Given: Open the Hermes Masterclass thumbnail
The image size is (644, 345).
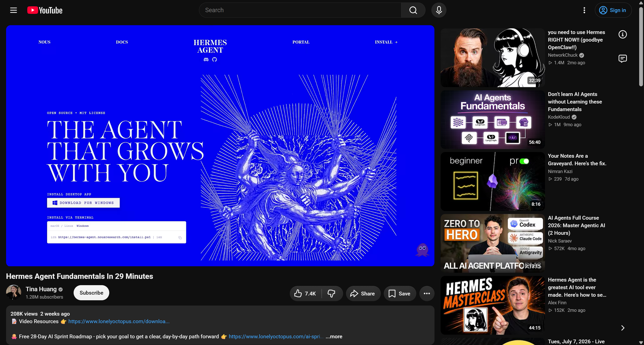Looking at the screenshot, I should (493, 305).
